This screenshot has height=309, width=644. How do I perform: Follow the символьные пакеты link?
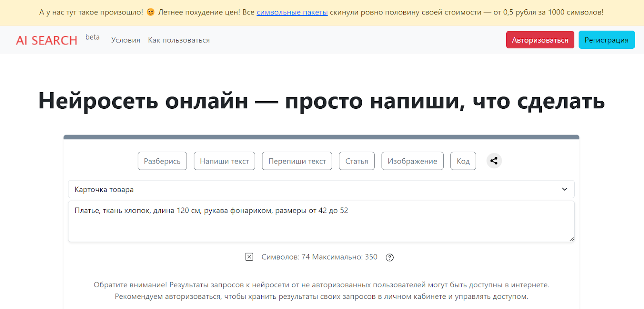292,12
